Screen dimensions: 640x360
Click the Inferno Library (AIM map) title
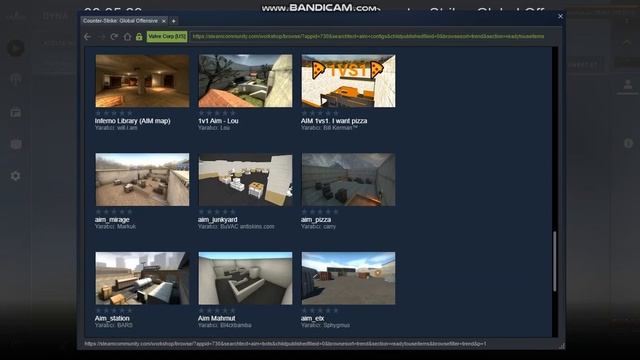pyautogui.click(x=133, y=121)
